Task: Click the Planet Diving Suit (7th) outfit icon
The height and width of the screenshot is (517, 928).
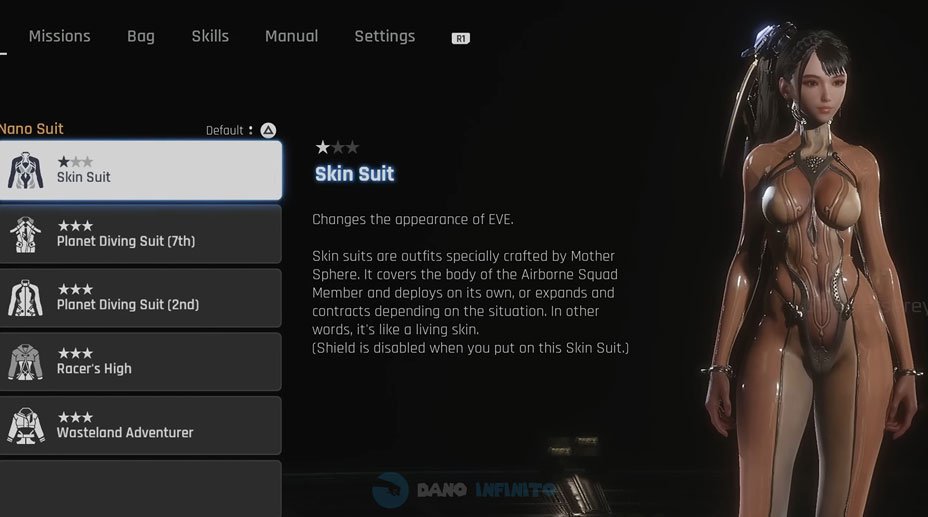Action: tap(25, 235)
